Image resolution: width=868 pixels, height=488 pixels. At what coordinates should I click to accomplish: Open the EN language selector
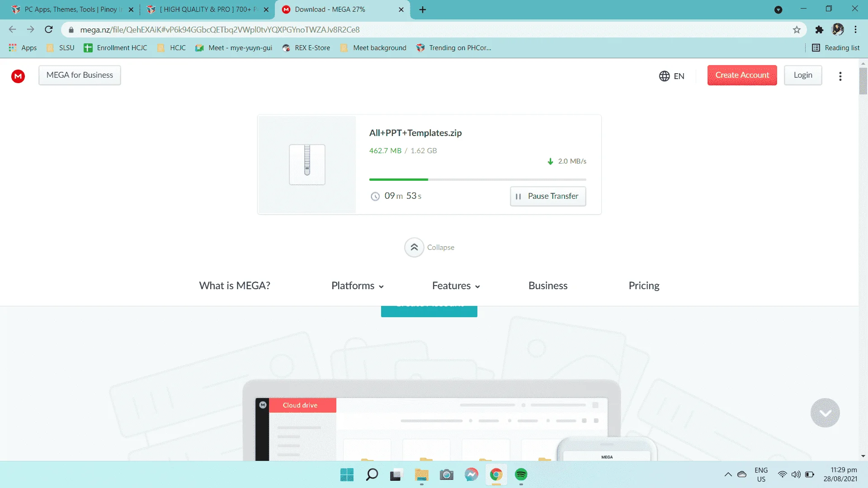(671, 76)
